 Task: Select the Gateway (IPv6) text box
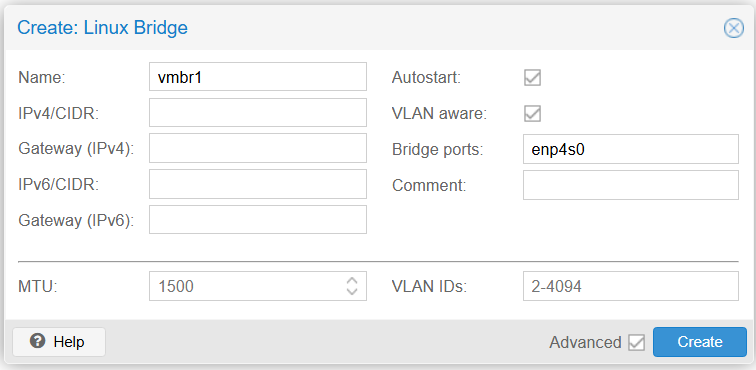pyautogui.click(x=258, y=220)
